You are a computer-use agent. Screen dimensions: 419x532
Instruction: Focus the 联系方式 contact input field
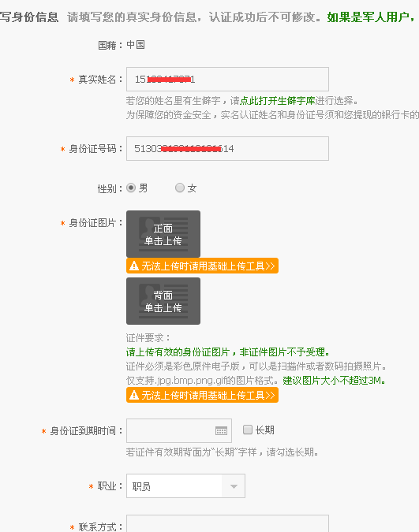pyautogui.click(x=228, y=523)
